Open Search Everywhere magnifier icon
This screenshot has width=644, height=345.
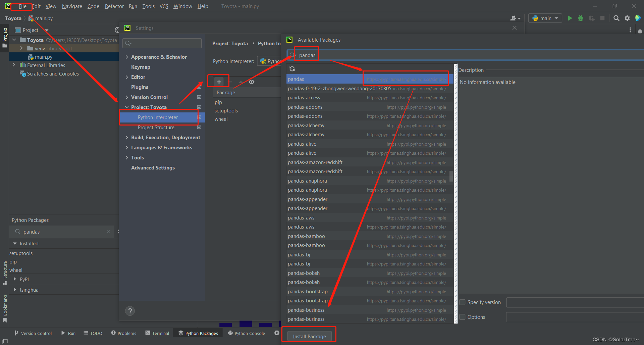(x=616, y=18)
